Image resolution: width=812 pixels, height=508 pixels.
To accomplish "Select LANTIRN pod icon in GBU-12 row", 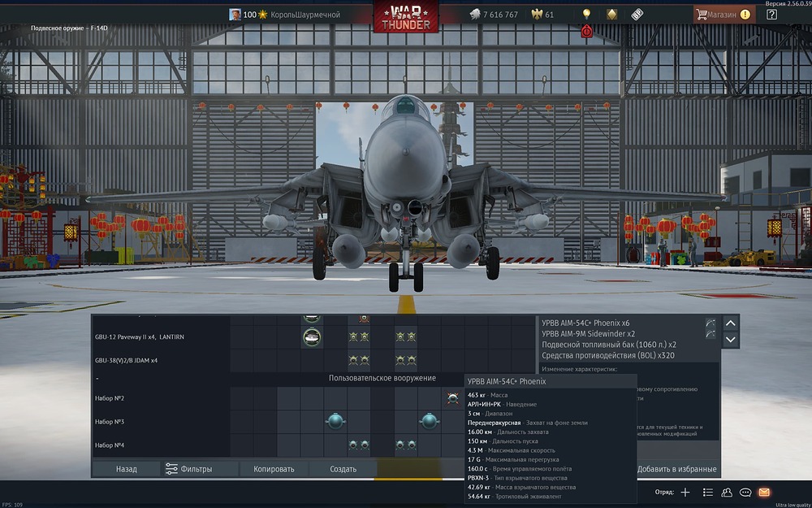I will (x=312, y=337).
